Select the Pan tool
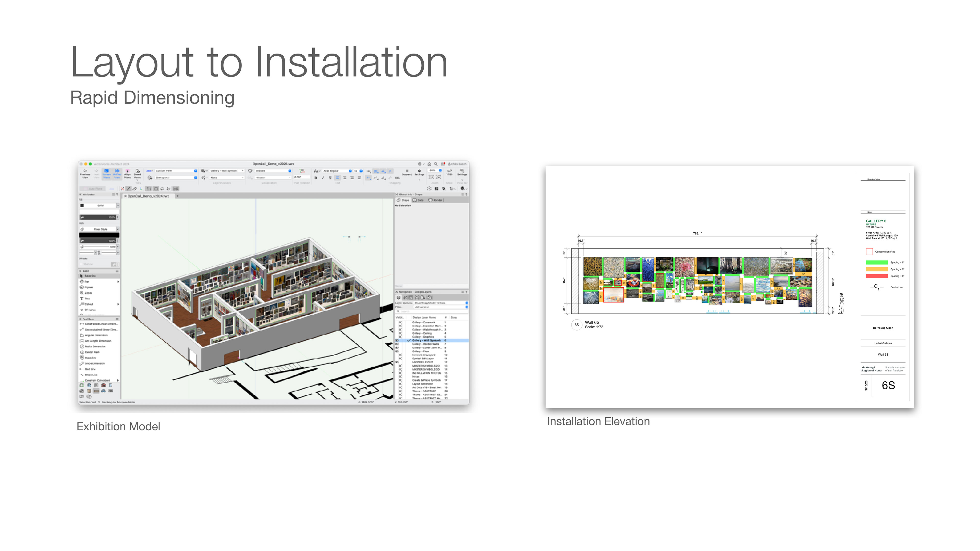Image resolution: width=980 pixels, height=551 pixels. [99, 282]
